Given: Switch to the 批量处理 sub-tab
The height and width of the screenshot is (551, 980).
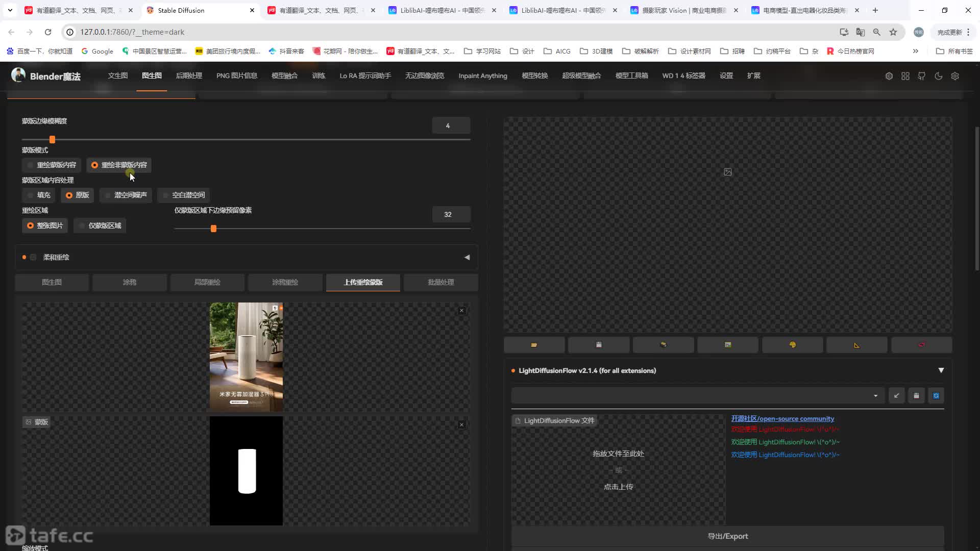Looking at the screenshot, I should tap(441, 282).
